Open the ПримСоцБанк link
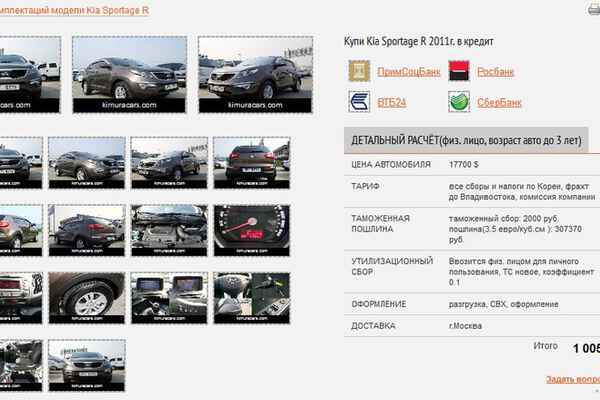 (x=409, y=72)
